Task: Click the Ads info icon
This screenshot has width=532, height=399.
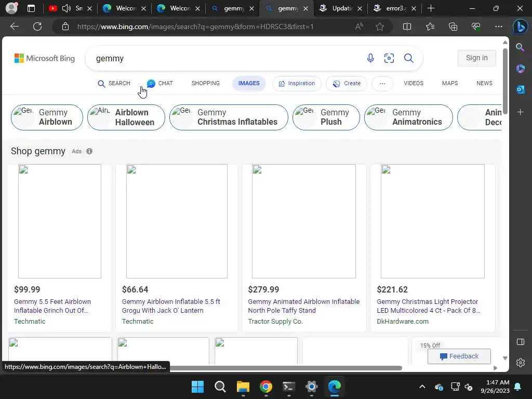Action: click(x=89, y=151)
